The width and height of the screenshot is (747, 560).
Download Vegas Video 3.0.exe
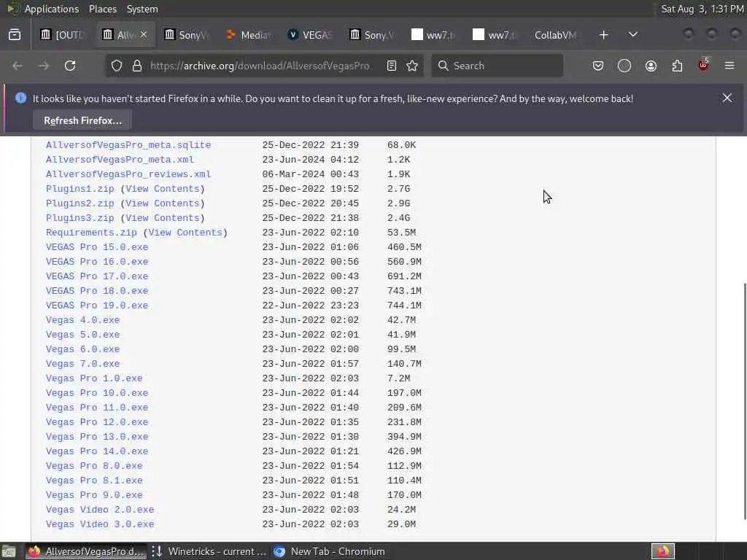pos(100,524)
